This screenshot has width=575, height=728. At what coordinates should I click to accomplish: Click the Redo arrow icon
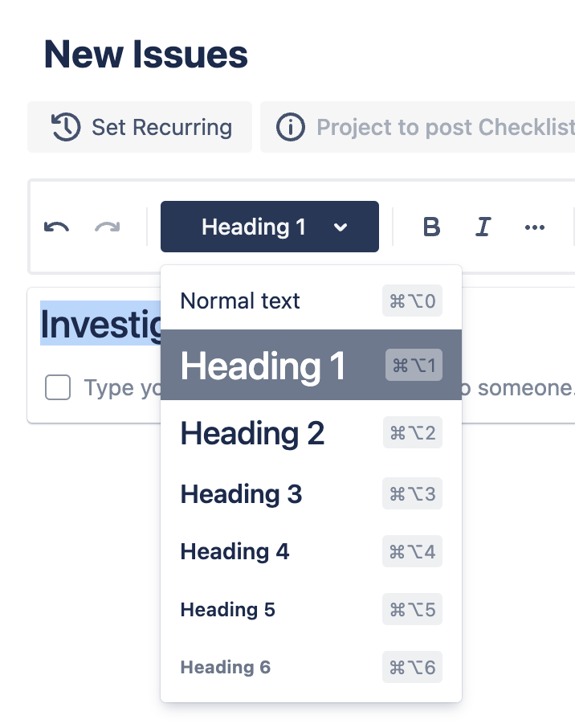pos(107,227)
